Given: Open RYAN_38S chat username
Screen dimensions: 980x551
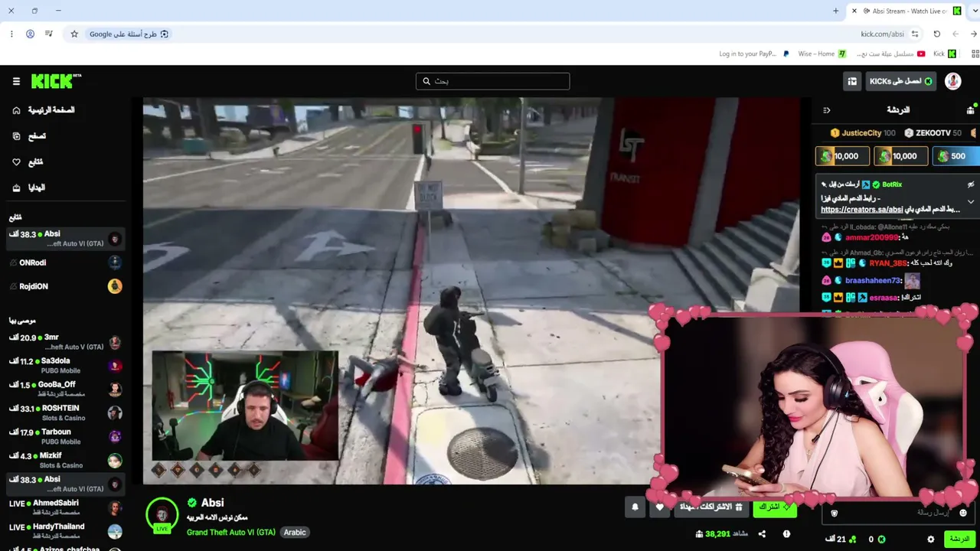Looking at the screenshot, I should (x=888, y=263).
